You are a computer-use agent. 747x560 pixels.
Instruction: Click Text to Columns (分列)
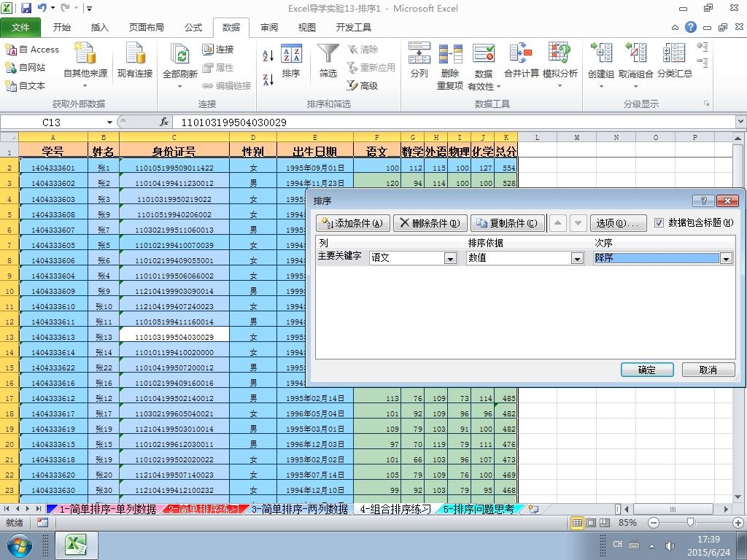coord(419,61)
